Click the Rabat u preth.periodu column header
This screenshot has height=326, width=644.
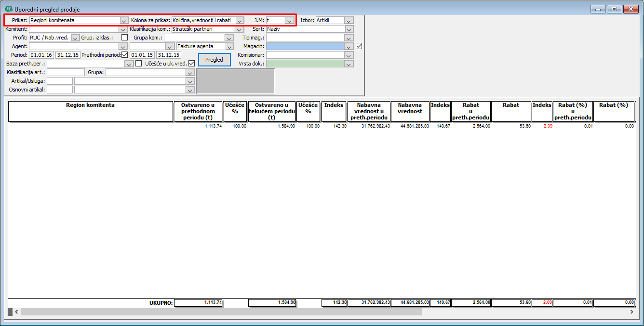(471, 111)
